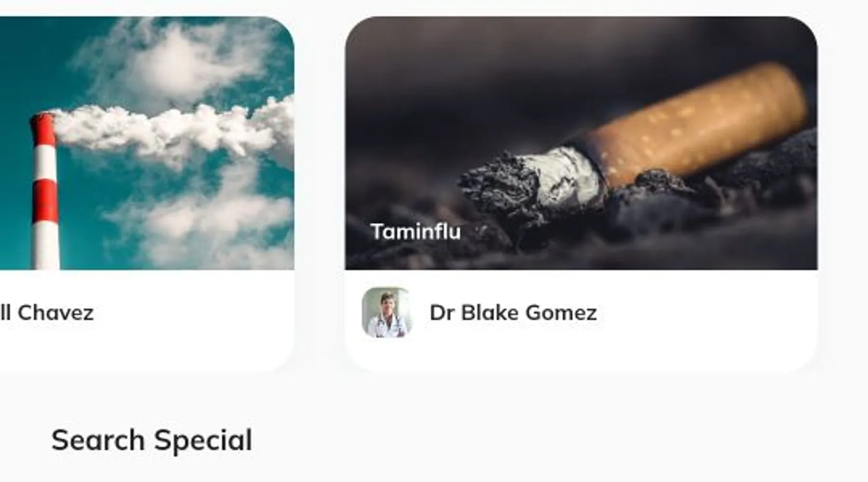Screen dimensions: 868x482
Task: Open Dr Blake Gomez's avatar picture
Action: click(386, 312)
